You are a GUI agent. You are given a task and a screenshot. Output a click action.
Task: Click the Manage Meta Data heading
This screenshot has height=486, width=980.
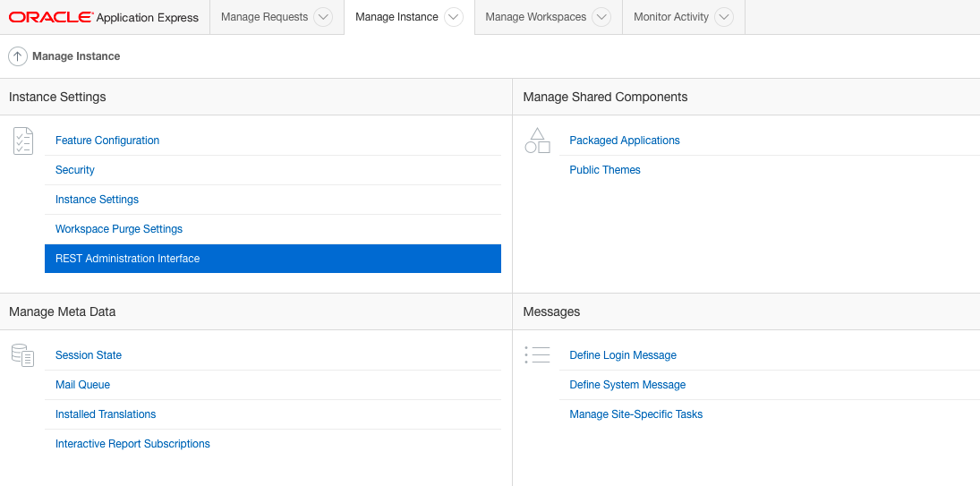coord(63,311)
